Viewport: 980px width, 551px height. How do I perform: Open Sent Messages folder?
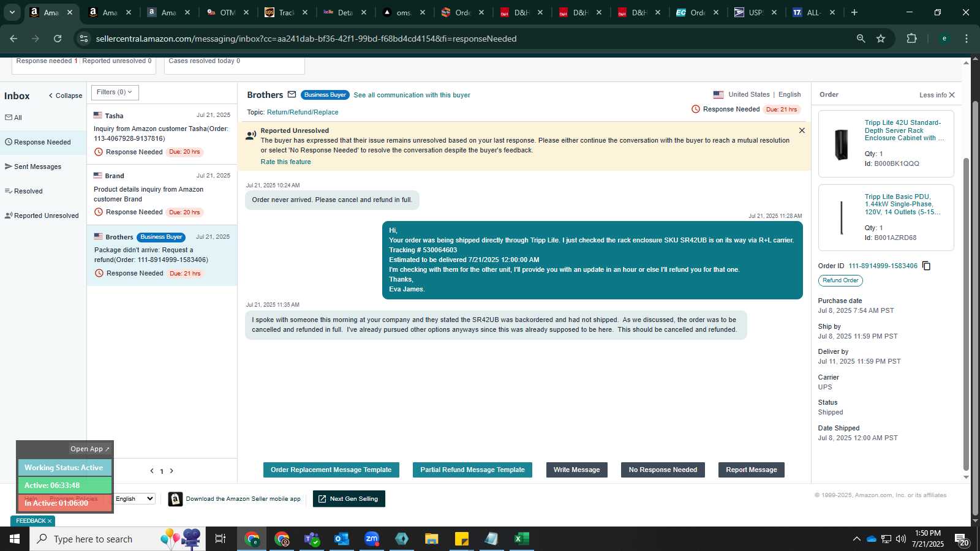point(33,167)
